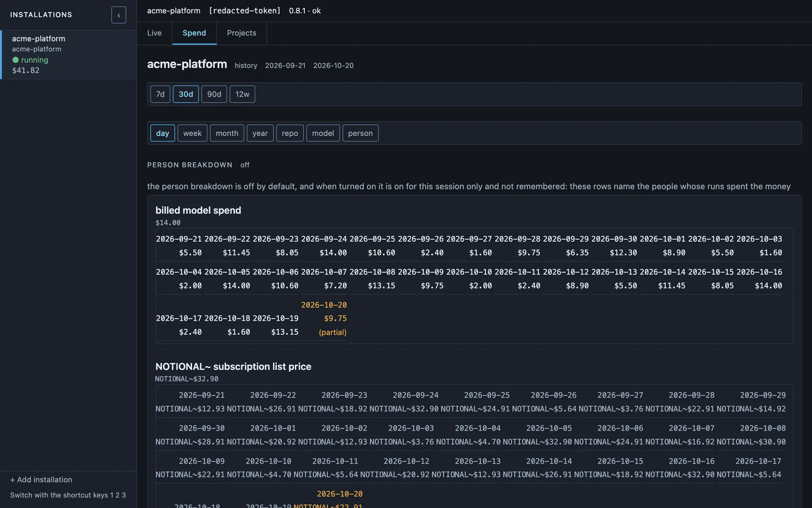Toggle the person breakdown off switch
This screenshot has height=508, width=812.
tap(245, 165)
